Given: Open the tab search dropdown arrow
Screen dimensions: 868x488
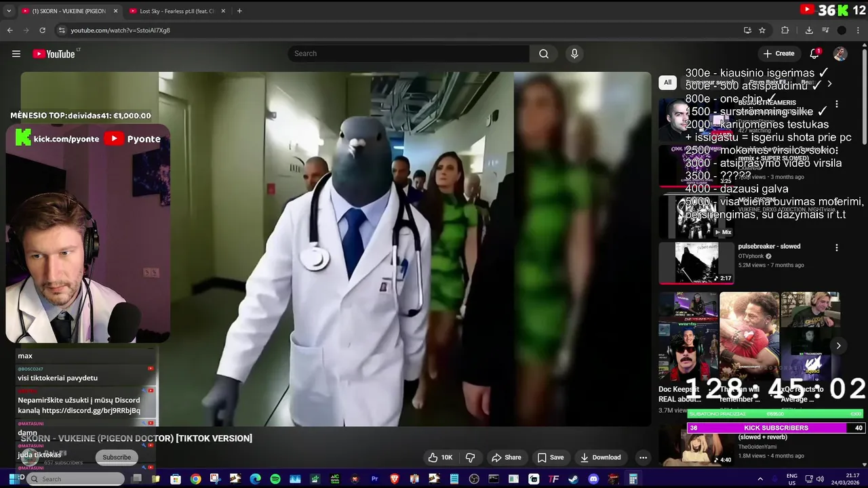Looking at the screenshot, I should (x=9, y=11).
